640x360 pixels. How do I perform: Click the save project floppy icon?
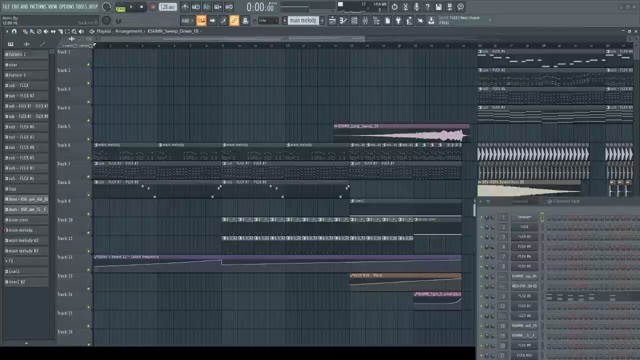tap(438, 7)
